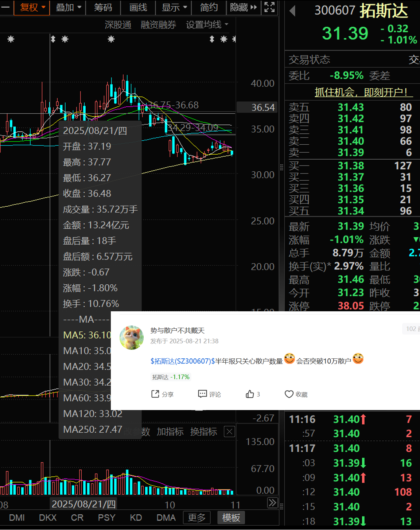Image resolution: width=420 pixels, height=530 pixels.
Task: Click the first star event marker on chart
Action: pos(11,39)
